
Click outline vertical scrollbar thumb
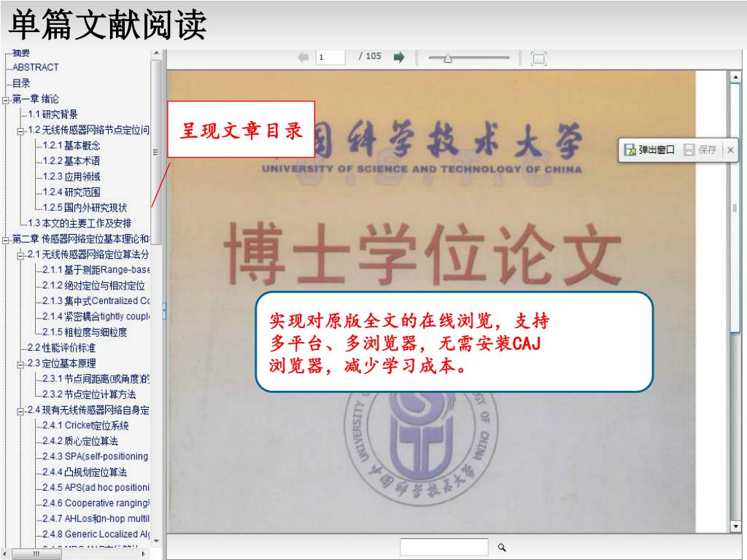[x=156, y=152]
